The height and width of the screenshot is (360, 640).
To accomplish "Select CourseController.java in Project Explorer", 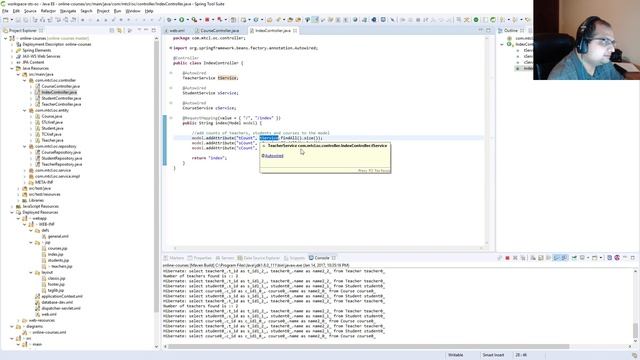I will (60, 87).
